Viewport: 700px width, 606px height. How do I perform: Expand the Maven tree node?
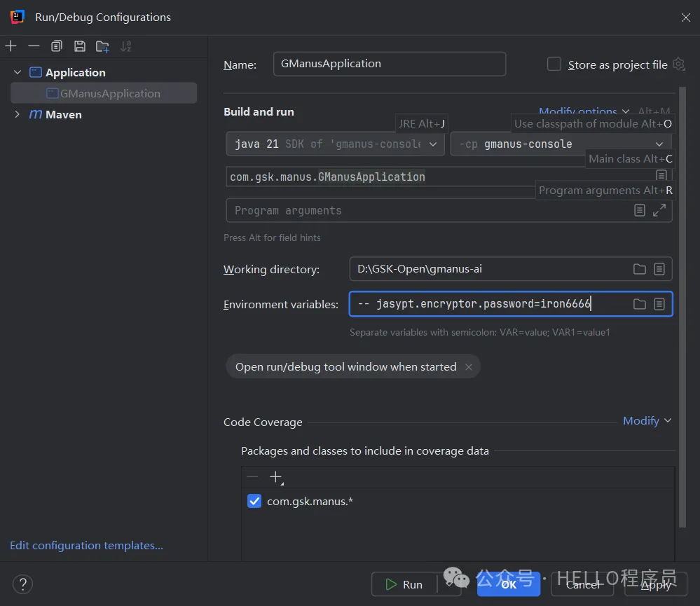(17, 113)
